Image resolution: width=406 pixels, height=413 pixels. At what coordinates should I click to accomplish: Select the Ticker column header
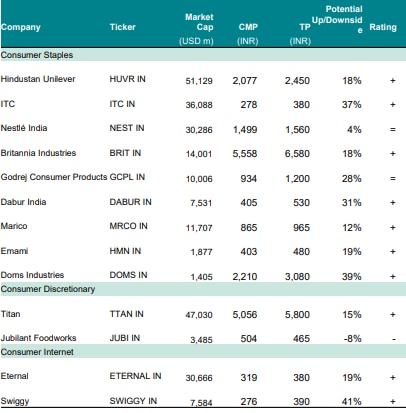[x=123, y=27]
